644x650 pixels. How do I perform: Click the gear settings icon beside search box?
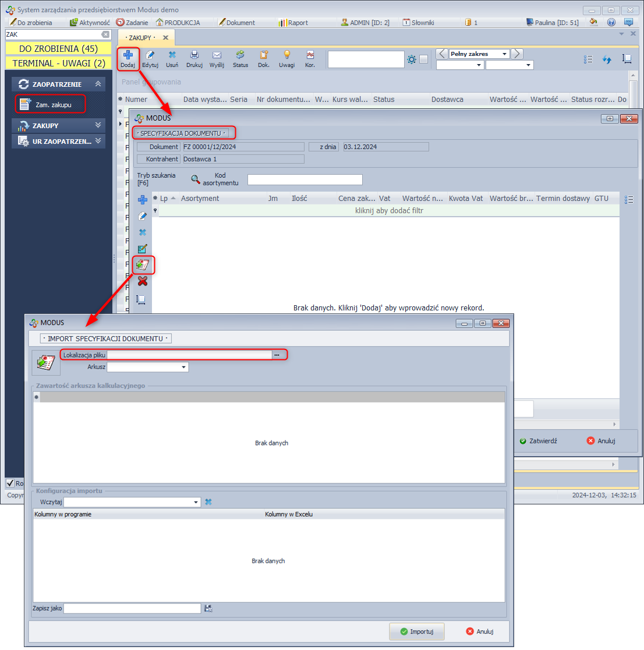tap(412, 59)
